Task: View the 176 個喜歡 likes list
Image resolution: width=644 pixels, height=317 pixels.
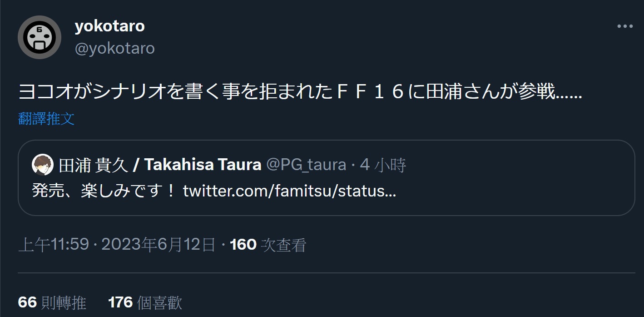Action: click(x=145, y=302)
